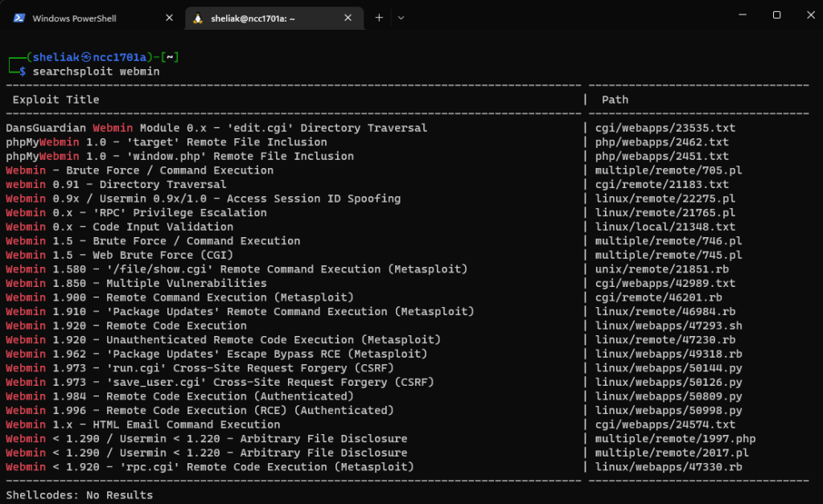Click the 'Path' column header

pyautogui.click(x=615, y=100)
